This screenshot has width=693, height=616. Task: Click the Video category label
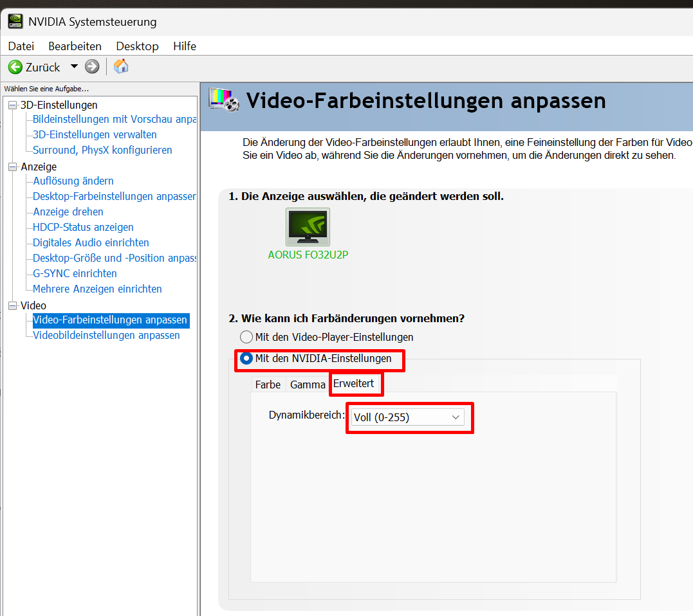click(x=33, y=305)
